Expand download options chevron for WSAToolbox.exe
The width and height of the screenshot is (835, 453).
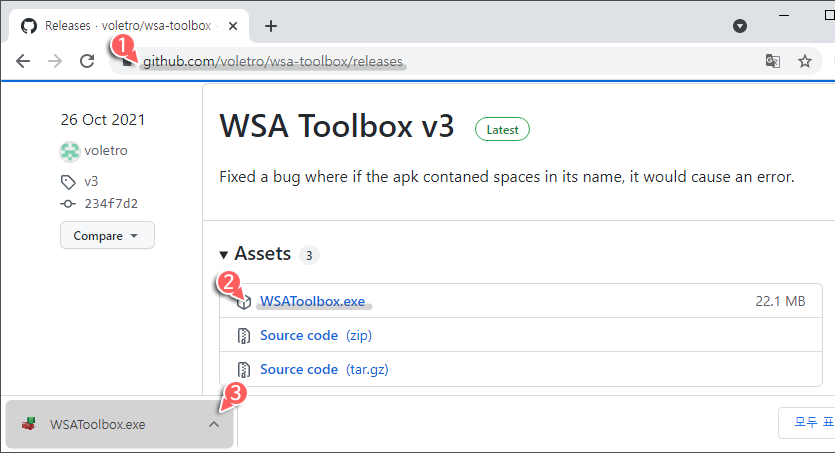tap(214, 424)
